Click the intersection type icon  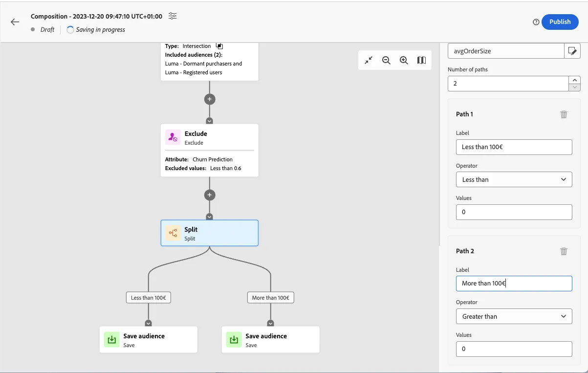pos(219,46)
